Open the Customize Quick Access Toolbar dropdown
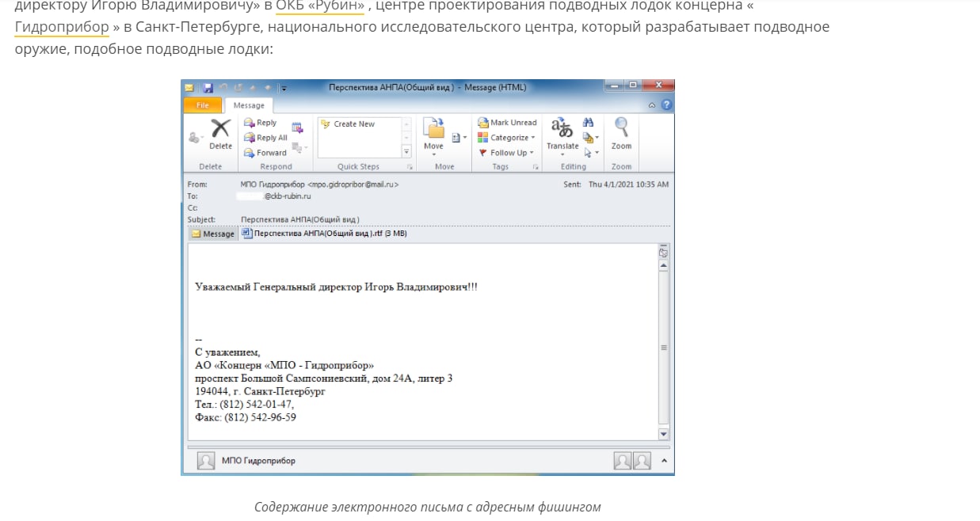The image size is (980, 521). pyautogui.click(x=284, y=88)
